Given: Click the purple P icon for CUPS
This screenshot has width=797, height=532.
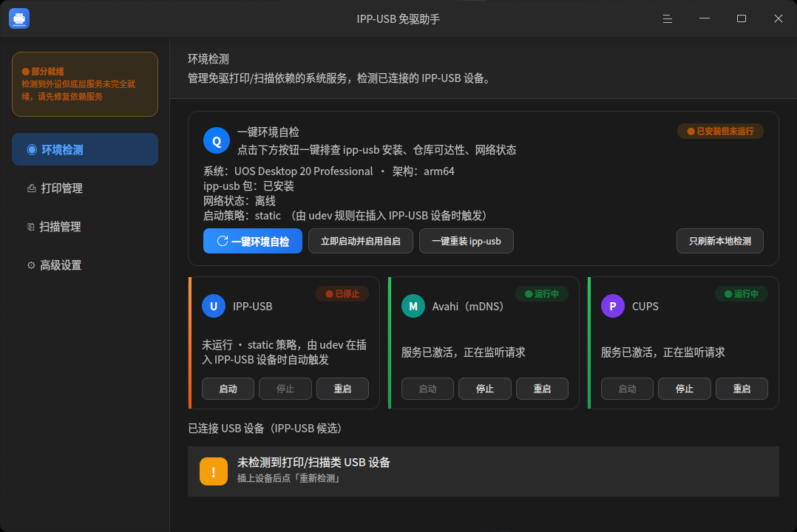Looking at the screenshot, I should click(613, 306).
